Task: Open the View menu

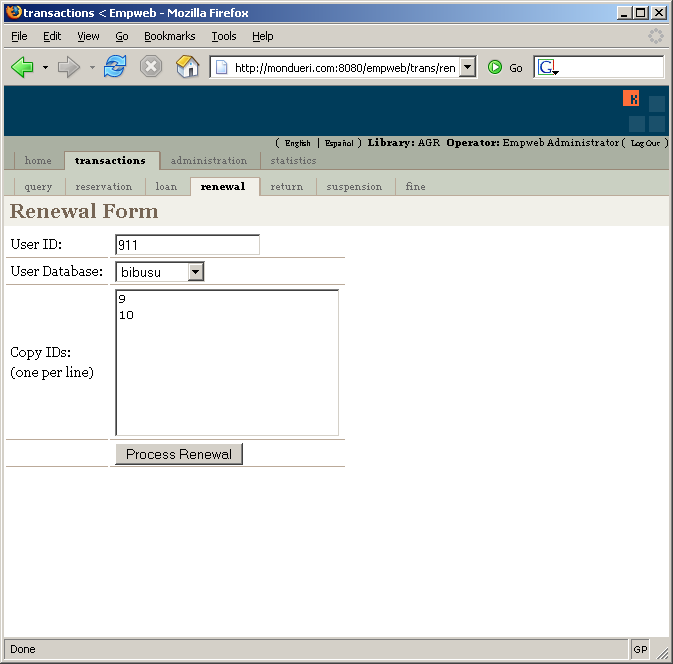Action: 88,36
